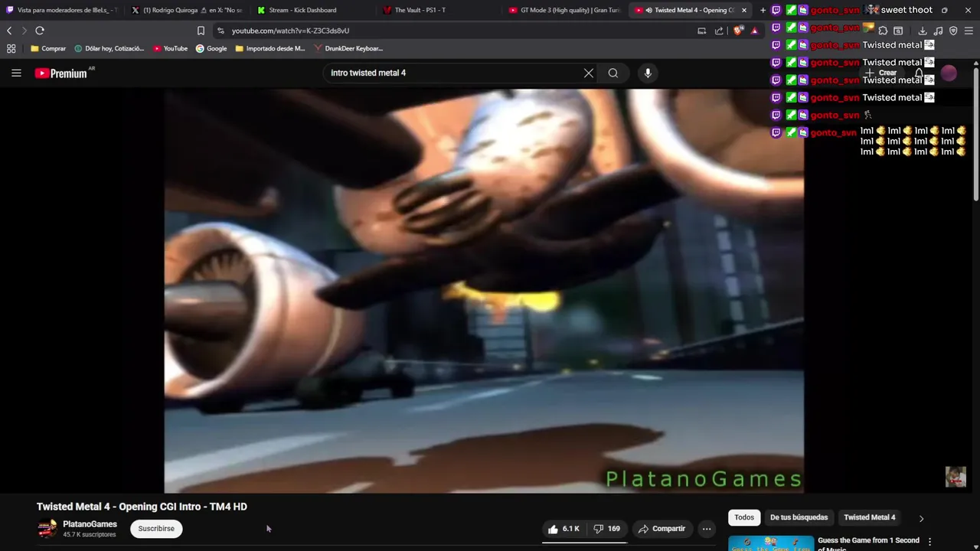Open Dólar hoy, Cotización bookmark
The image size is (980, 551).
(109, 48)
